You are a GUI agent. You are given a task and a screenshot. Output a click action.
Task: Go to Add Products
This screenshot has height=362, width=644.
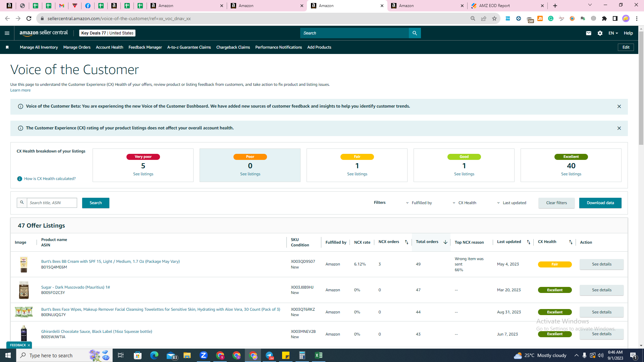tap(319, 47)
